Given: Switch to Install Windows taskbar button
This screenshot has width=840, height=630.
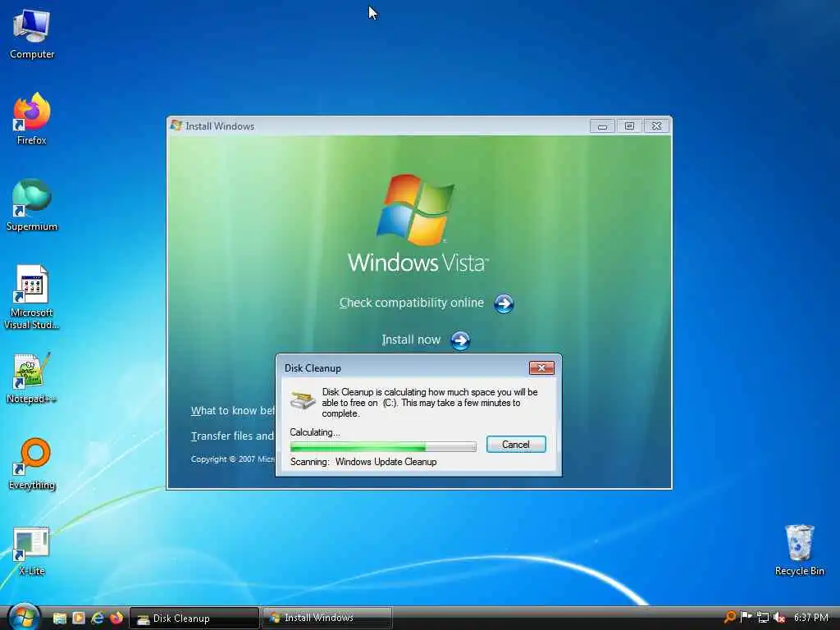Looking at the screenshot, I should (326, 618).
